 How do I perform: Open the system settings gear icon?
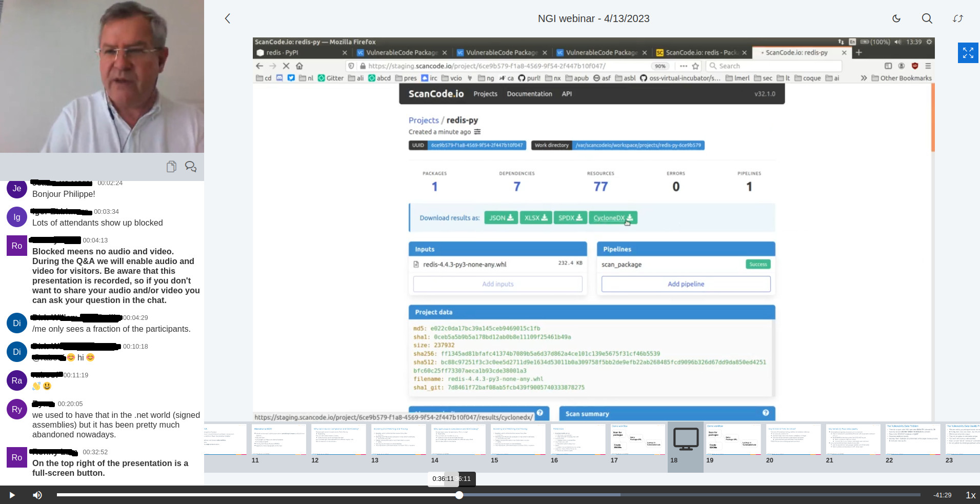click(x=929, y=42)
